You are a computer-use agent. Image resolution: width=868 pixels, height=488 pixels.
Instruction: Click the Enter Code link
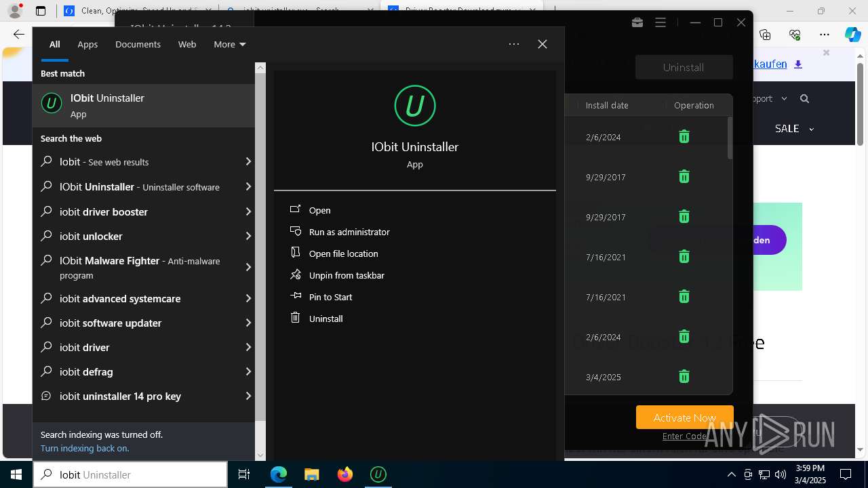(684, 436)
